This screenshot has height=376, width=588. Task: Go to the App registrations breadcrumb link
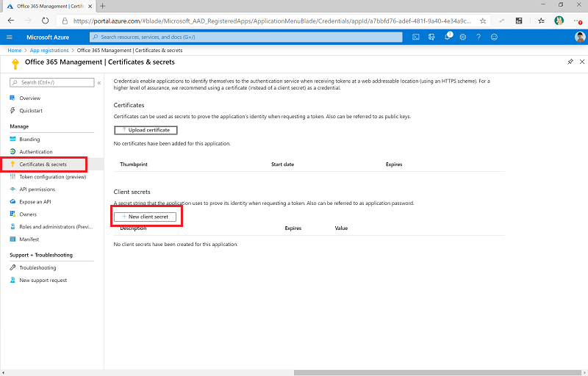pyautogui.click(x=49, y=50)
